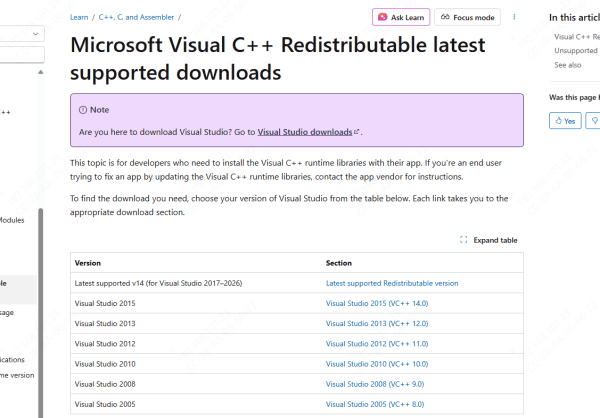Image resolution: width=600 pixels, height=418 pixels.
Task: Click the 'Version' column header
Action: (88, 263)
